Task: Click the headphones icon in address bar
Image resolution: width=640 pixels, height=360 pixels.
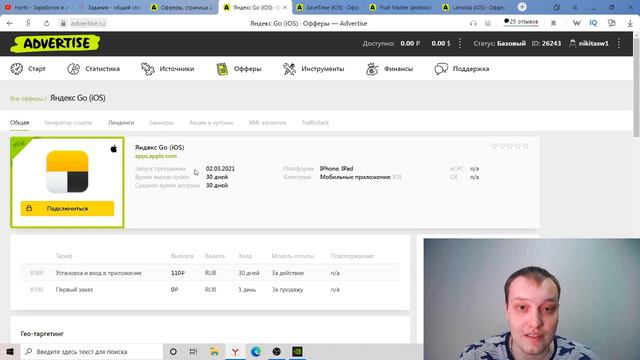Action: coord(473,23)
